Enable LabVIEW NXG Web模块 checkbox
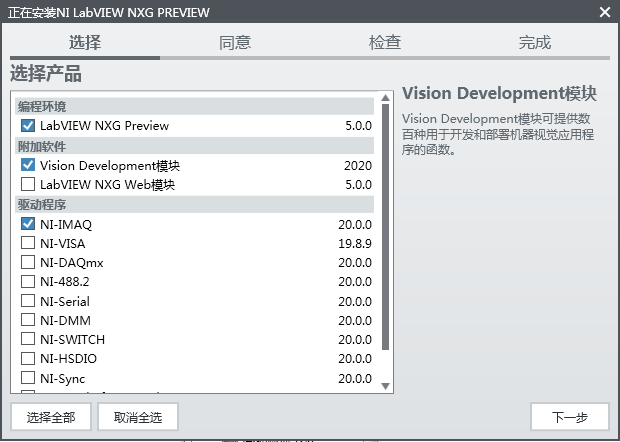 tap(28, 184)
